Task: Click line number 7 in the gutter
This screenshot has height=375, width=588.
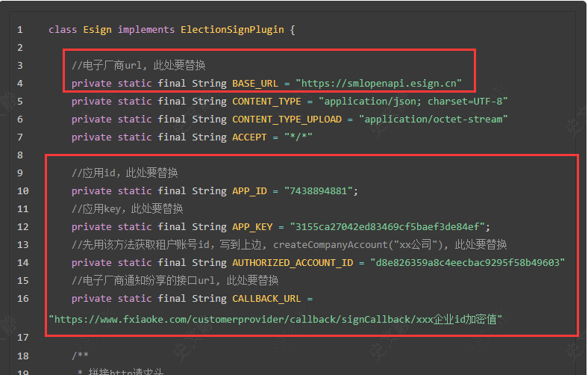Action: (x=20, y=137)
